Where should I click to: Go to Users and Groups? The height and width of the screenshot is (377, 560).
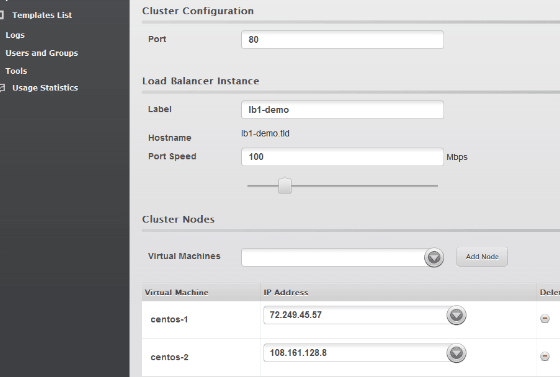pos(42,53)
